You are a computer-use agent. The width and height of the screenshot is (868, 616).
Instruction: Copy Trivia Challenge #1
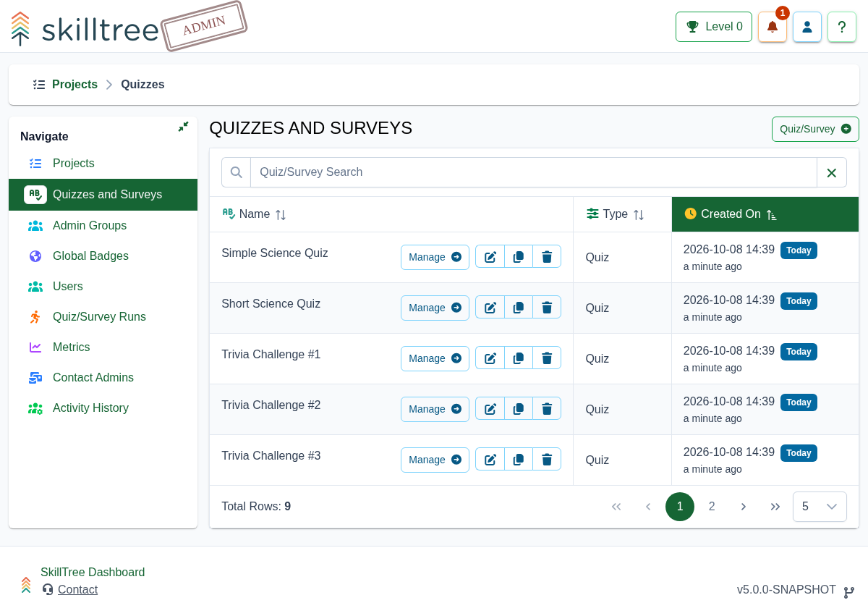click(519, 358)
